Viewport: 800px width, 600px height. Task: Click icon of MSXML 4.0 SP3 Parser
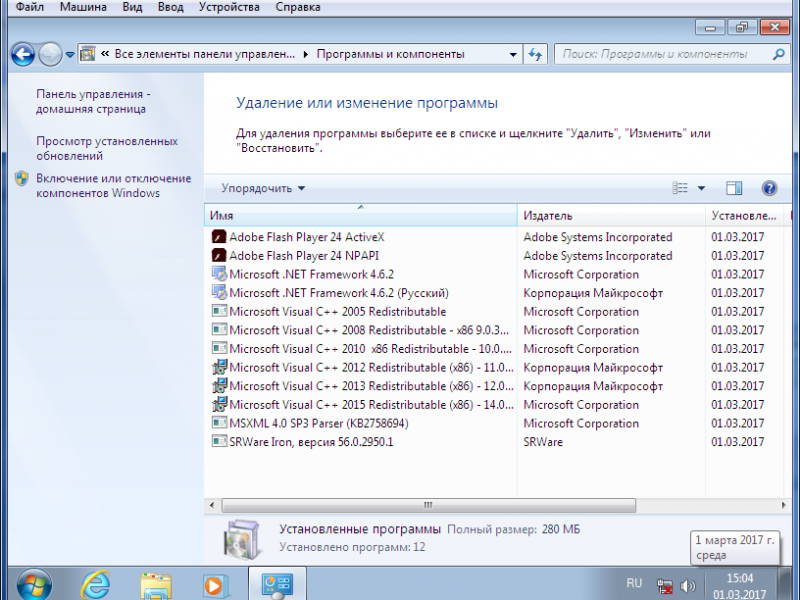[219, 423]
